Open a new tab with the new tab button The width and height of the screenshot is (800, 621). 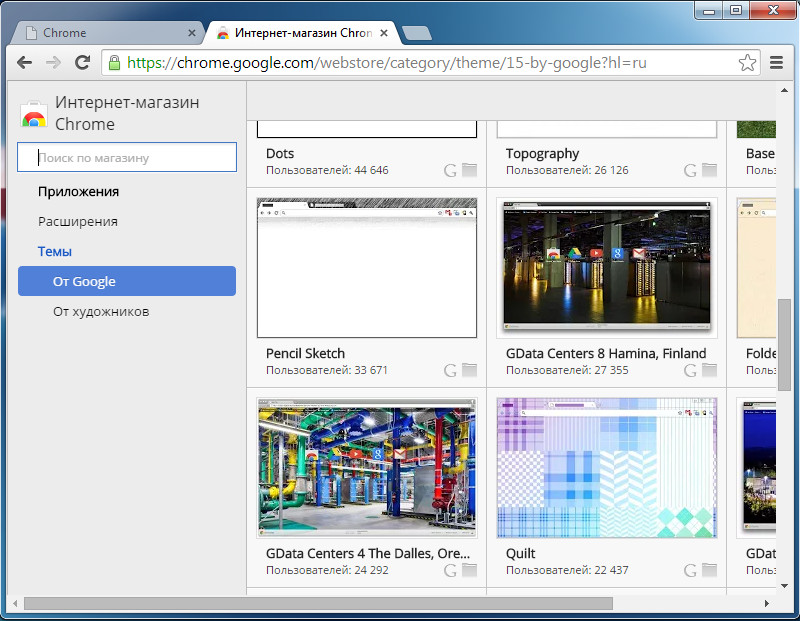point(416,33)
